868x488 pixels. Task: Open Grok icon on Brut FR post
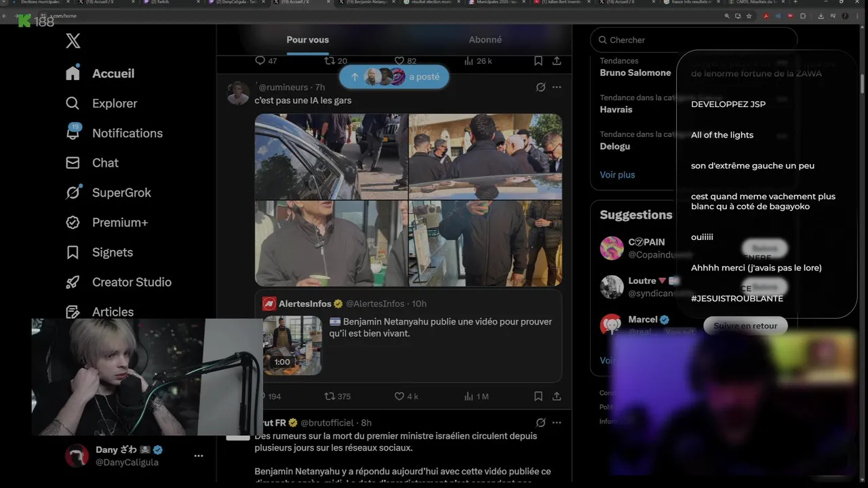(x=540, y=422)
